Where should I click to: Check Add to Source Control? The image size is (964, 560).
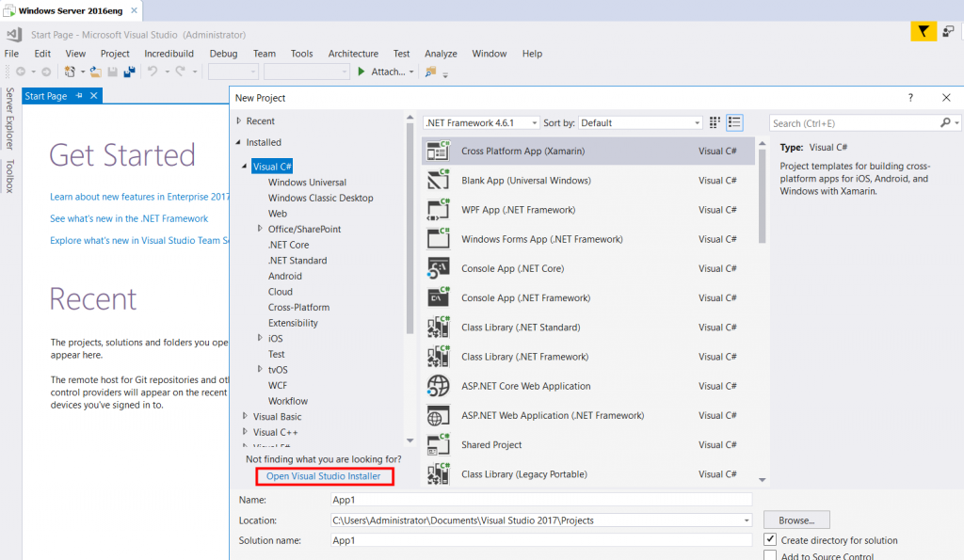(x=770, y=555)
